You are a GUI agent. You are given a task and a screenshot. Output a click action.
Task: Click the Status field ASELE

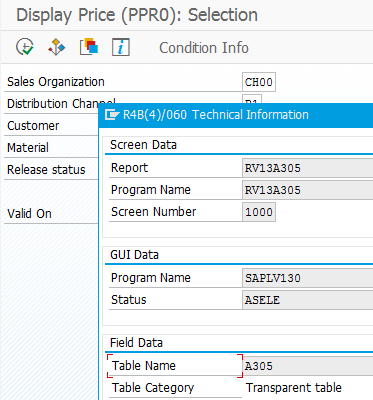tap(307, 300)
